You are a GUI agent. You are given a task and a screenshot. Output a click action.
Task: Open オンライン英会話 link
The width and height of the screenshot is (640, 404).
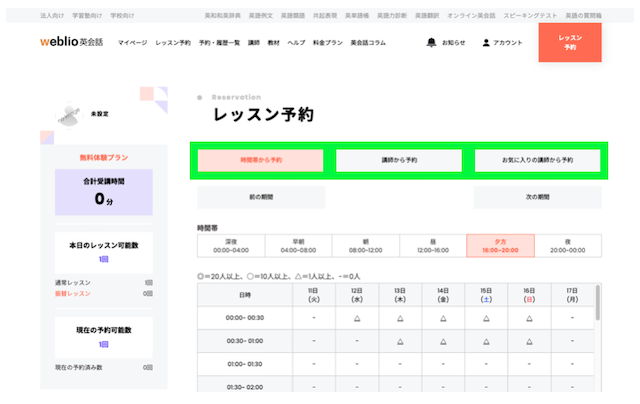471,16
